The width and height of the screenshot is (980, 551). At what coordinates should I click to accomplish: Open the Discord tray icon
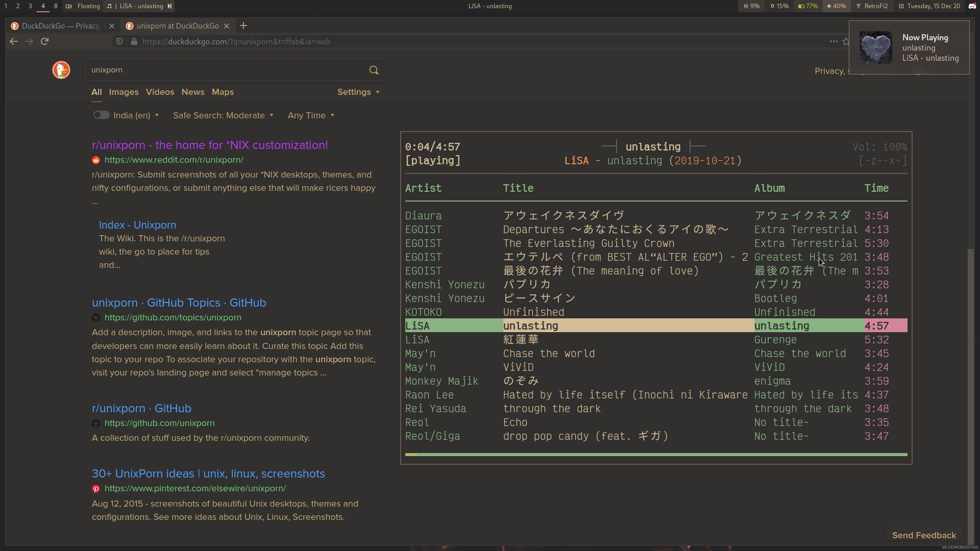click(972, 6)
